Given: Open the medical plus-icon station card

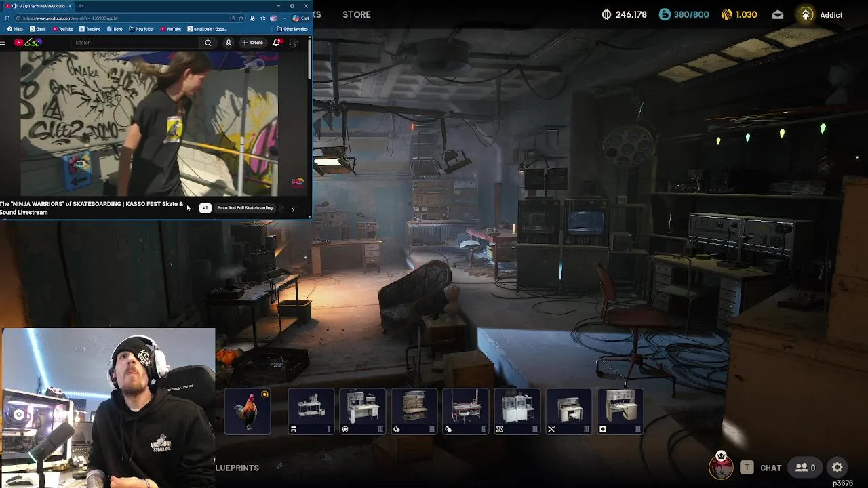Looking at the screenshot, I should pyautogui.click(x=620, y=411).
